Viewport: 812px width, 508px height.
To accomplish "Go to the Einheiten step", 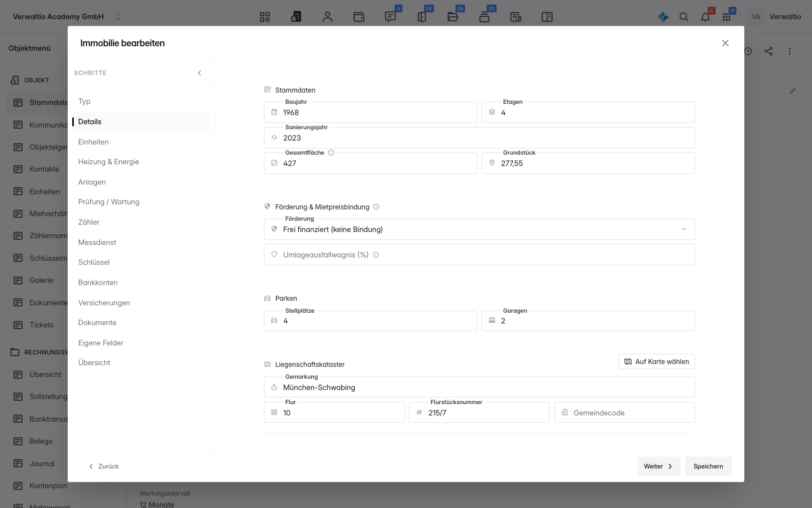I will (x=141, y=142).
